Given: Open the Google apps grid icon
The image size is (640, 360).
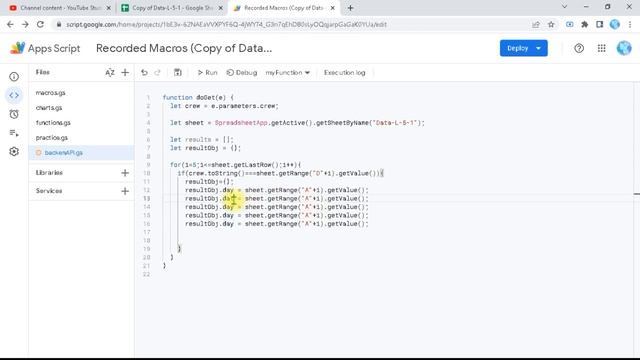Looking at the screenshot, I should click(x=602, y=48).
